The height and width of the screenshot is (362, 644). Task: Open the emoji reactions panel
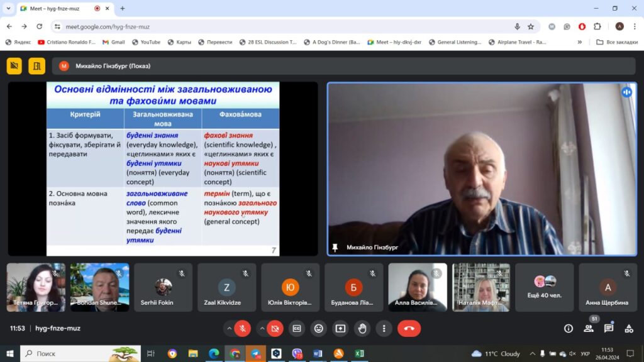(x=319, y=328)
